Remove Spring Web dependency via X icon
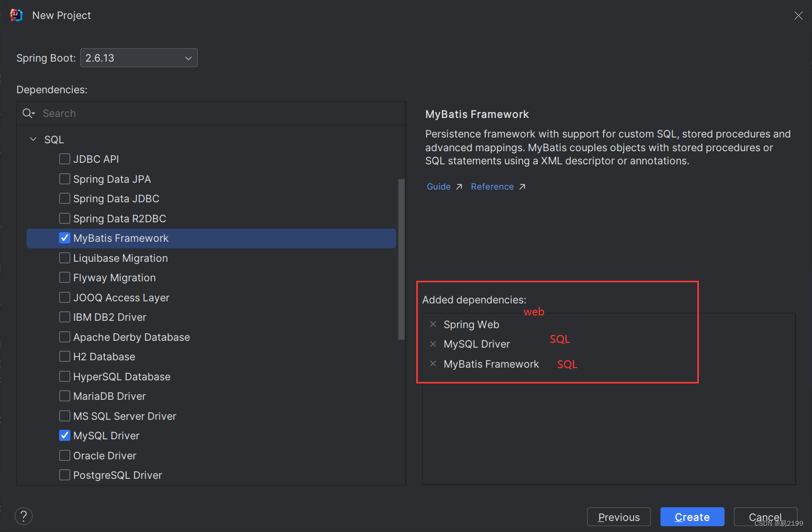 pos(433,324)
